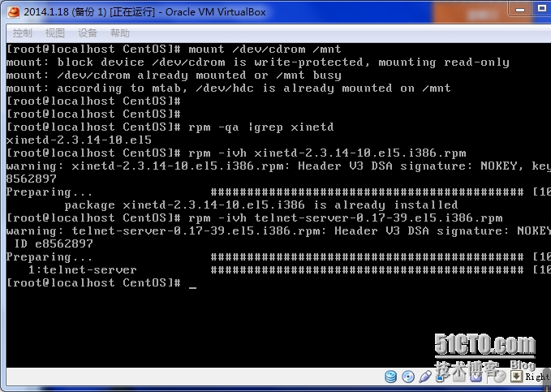Screen dimensions: 551x392
Task: Click the window title '2014.1.18 (备份 1)' text
Action: pyautogui.click(x=65, y=12)
